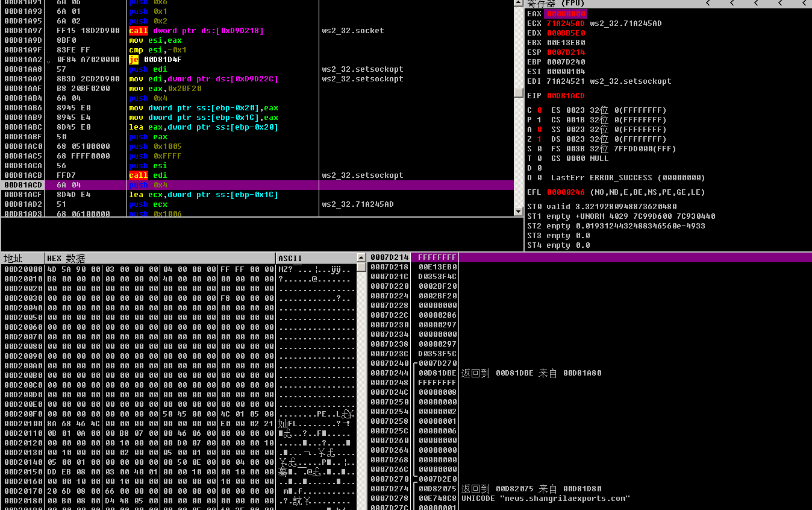Select the push eax instruction
Screen dimensions: 812x510
[148, 137]
